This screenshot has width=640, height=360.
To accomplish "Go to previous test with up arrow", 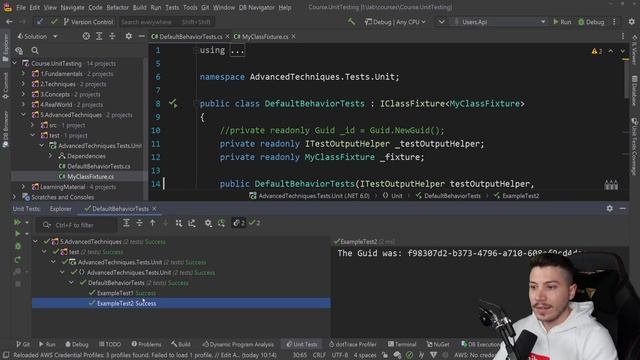I will [x=152, y=223].
